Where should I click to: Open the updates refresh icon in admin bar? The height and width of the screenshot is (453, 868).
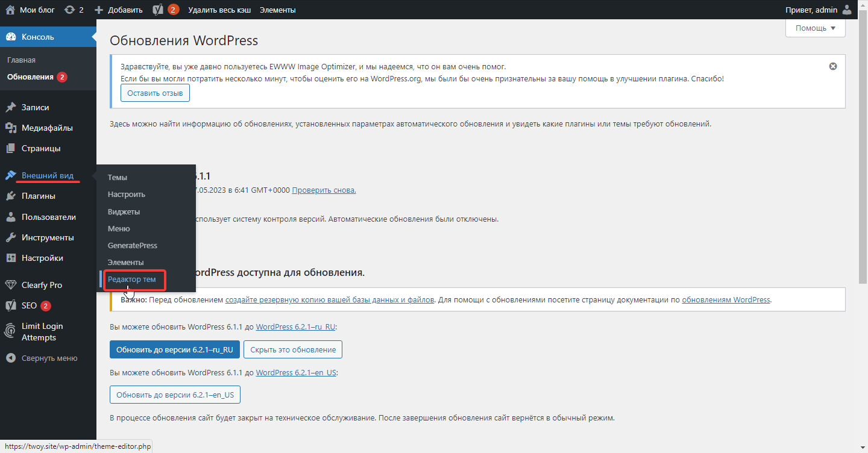tap(69, 10)
